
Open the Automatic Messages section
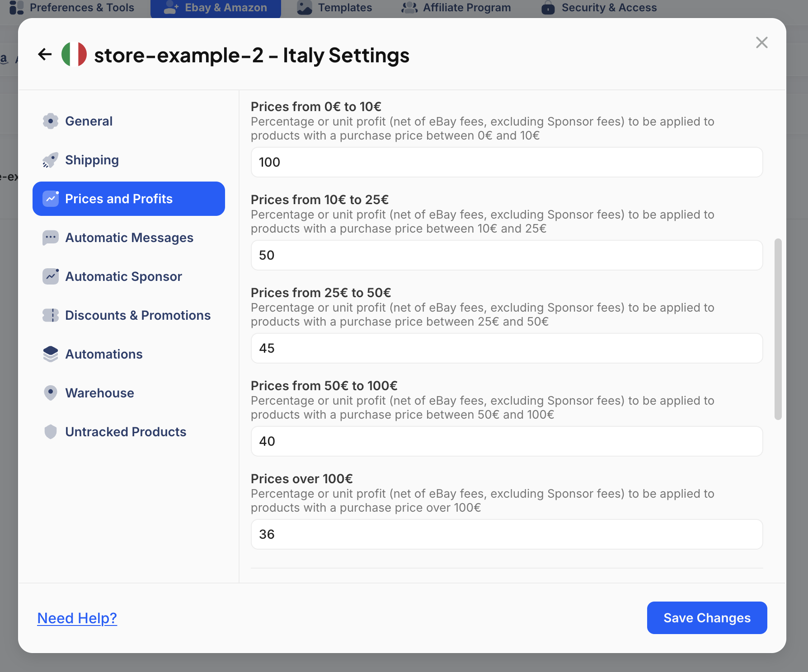click(129, 238)
